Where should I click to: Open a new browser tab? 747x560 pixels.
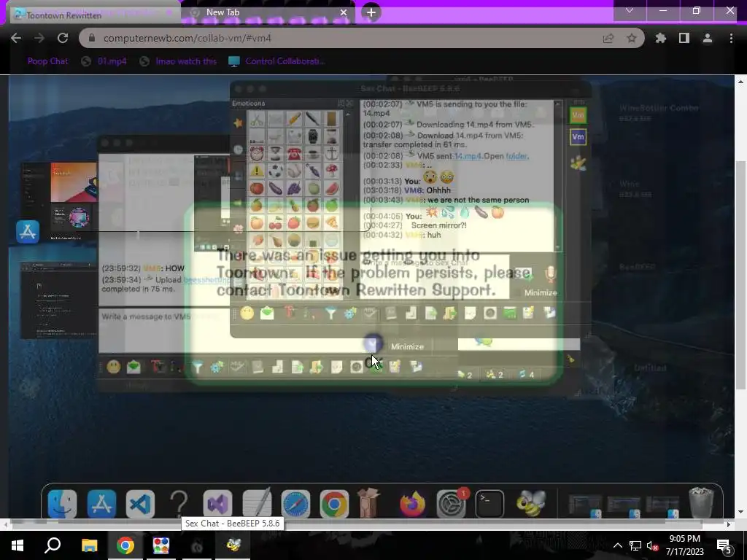click(x=371, y=12)
